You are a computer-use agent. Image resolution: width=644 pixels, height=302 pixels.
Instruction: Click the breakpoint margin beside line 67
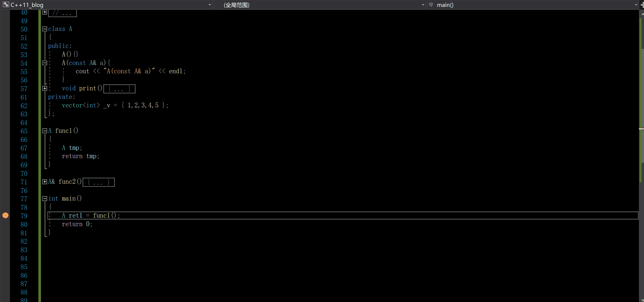[5, 148]
